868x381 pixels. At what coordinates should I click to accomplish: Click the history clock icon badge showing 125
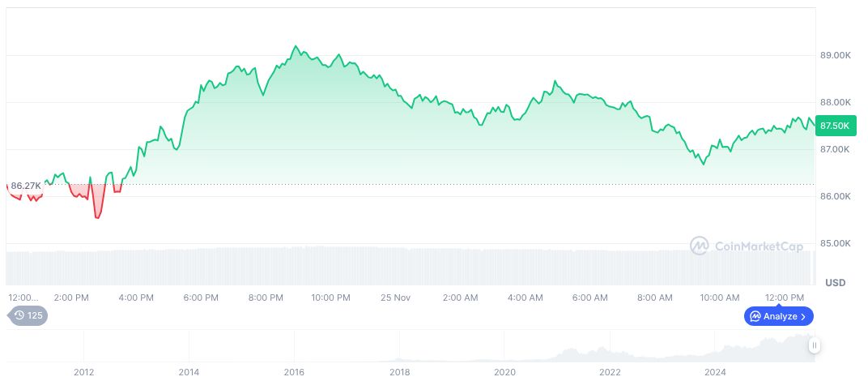28,316
